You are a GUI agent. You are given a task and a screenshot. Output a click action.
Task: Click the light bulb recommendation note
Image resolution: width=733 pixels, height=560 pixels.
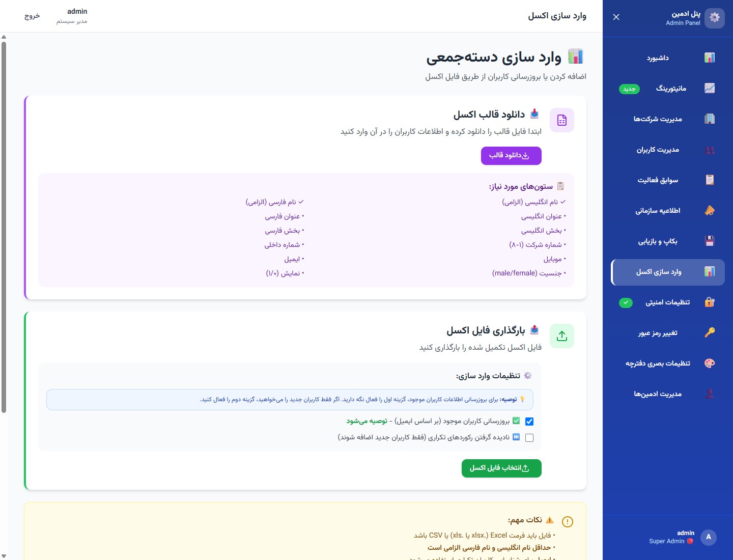(x=290, y=400)
